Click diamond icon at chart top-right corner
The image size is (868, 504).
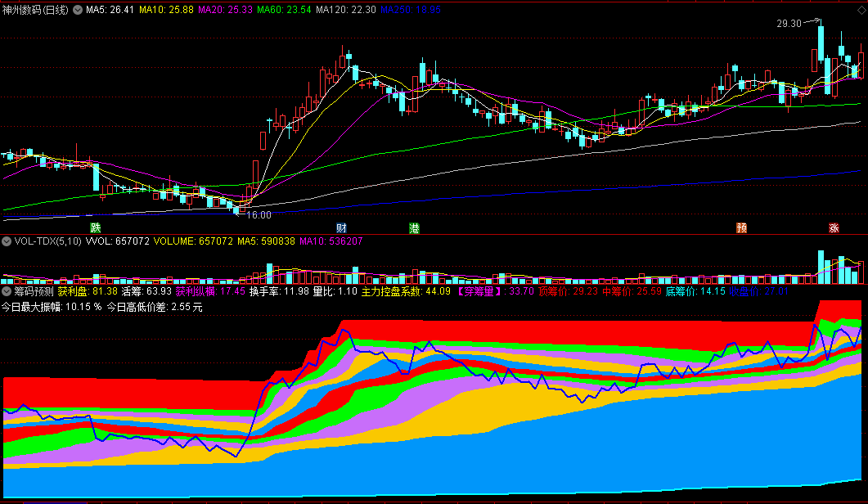860,10
